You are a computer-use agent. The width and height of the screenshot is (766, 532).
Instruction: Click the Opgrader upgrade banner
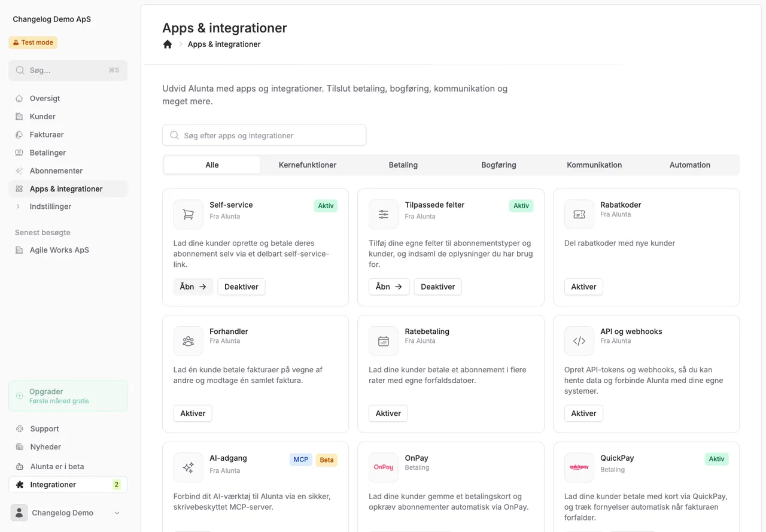[68, 396]
